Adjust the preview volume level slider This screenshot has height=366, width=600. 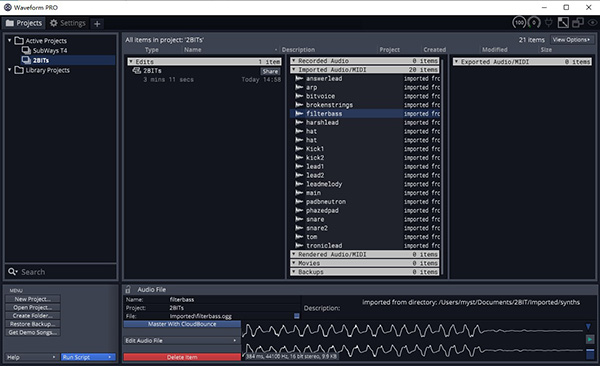[x=590, y=353]
